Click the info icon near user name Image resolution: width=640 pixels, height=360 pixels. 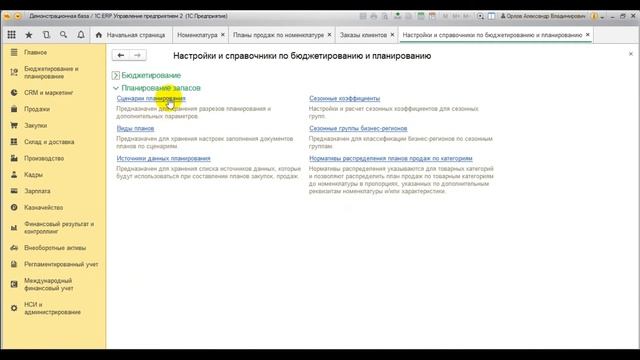594,16
